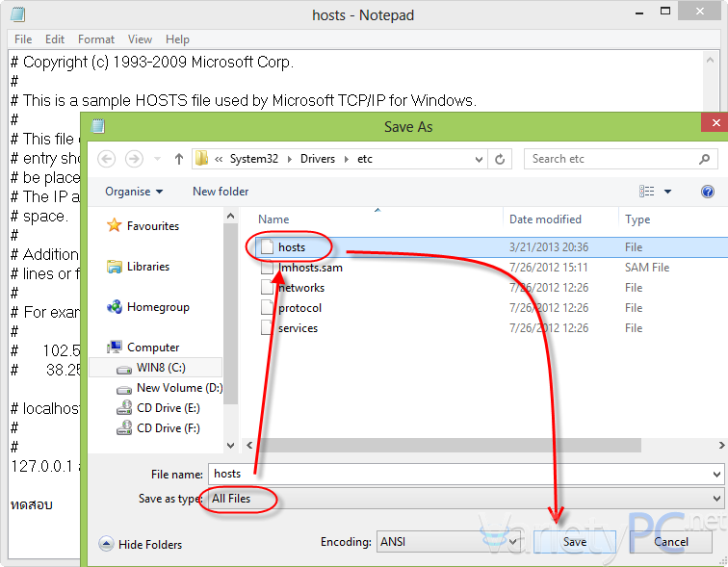Expand the Save as type dropdown
728x567 pixels.
pos(715,499)
